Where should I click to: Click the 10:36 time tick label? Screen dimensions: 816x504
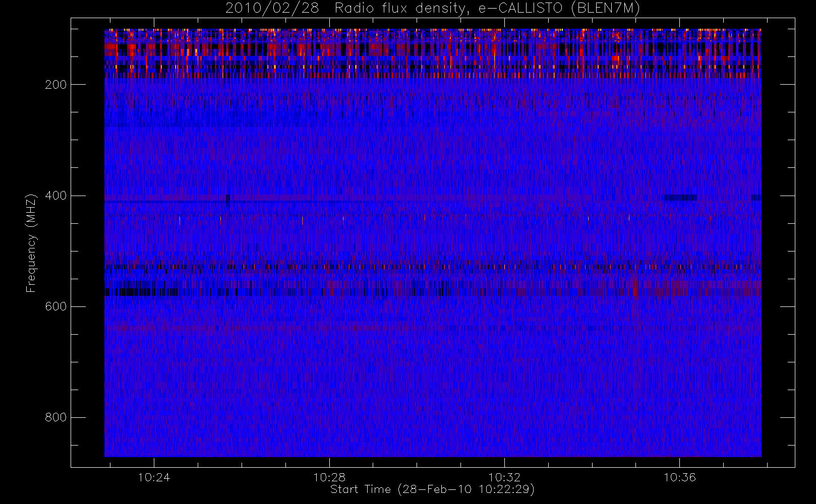(x=679, y=477)
